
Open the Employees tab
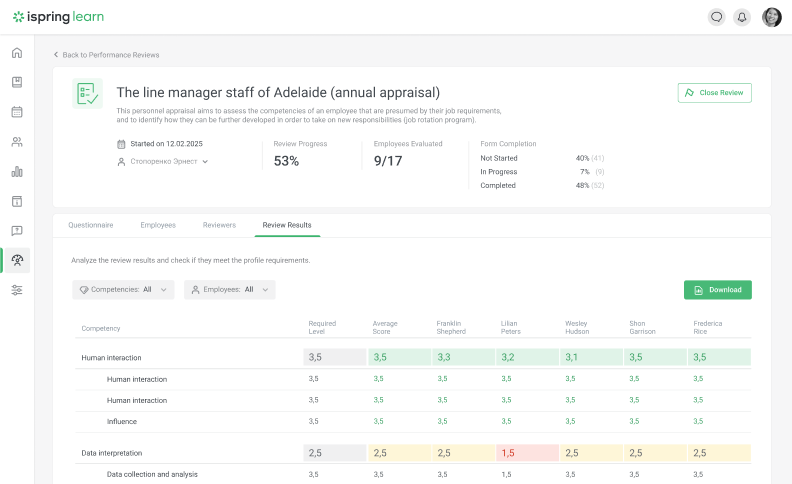coord(158,225)
